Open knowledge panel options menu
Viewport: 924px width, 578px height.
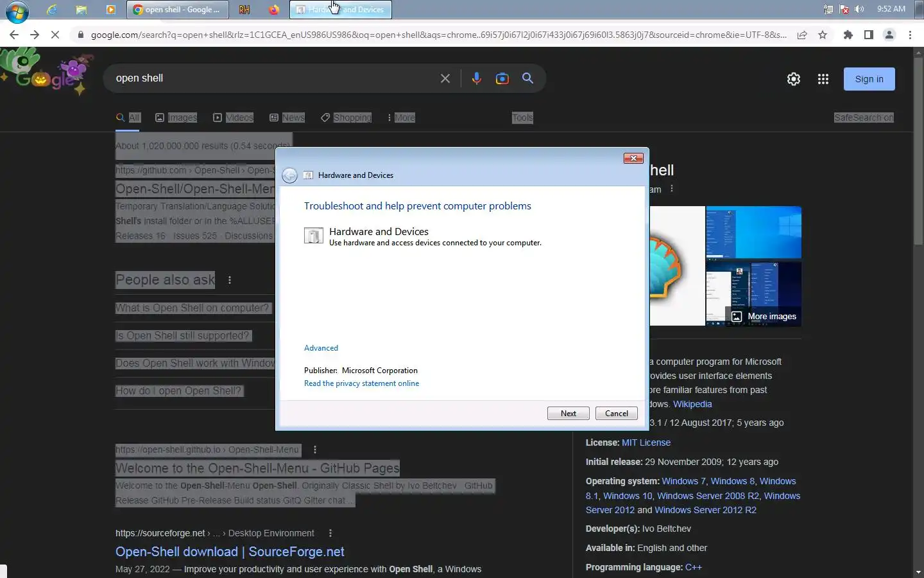(672, 189)
